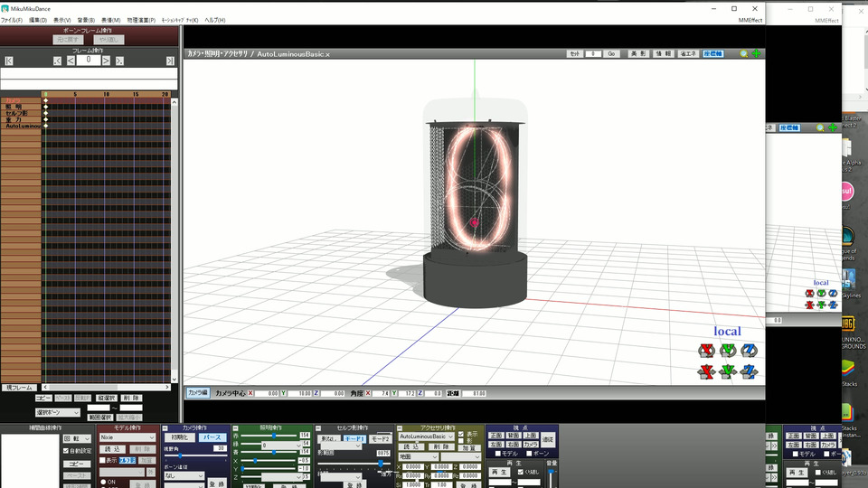Viewport: 868px width, 488px height.
Task: Click the green Y-axis rotation icon
Action: coord(727,351)
